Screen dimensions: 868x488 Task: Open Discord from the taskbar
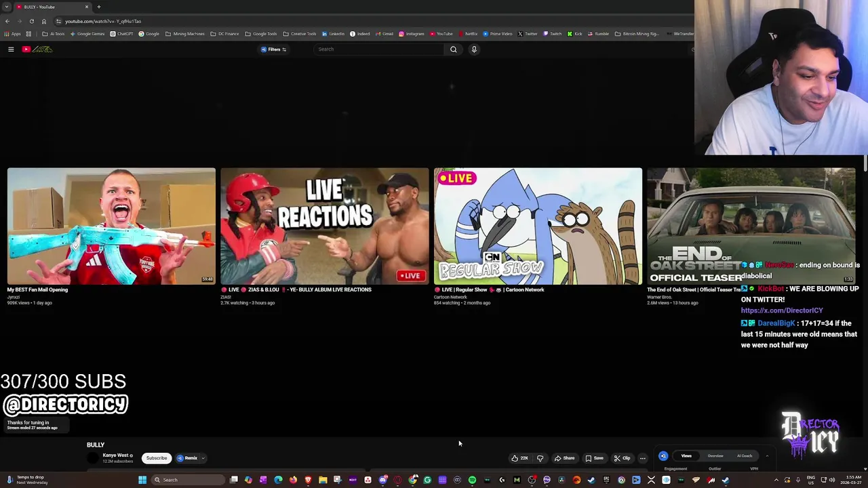(x=382, y=480)
